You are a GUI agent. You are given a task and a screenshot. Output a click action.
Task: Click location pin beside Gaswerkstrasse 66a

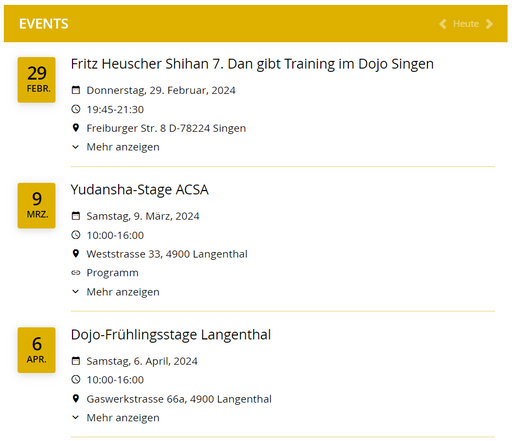click(x=76, y=399)
